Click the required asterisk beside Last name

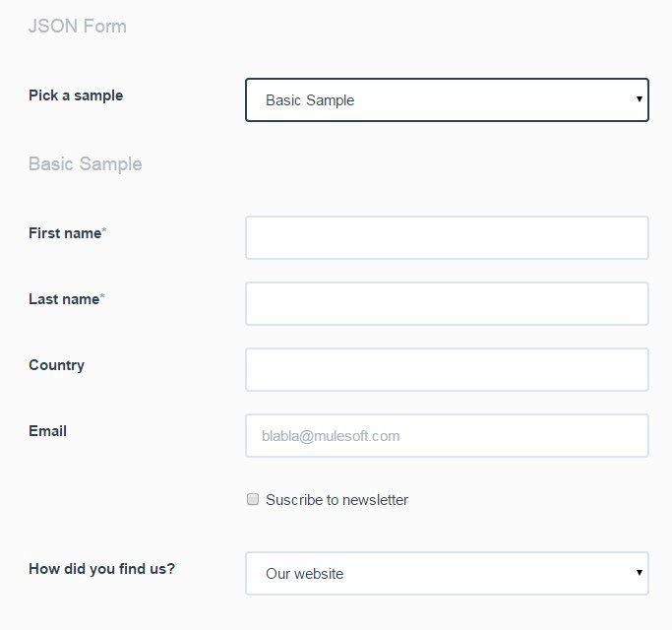tap(102, 298)
